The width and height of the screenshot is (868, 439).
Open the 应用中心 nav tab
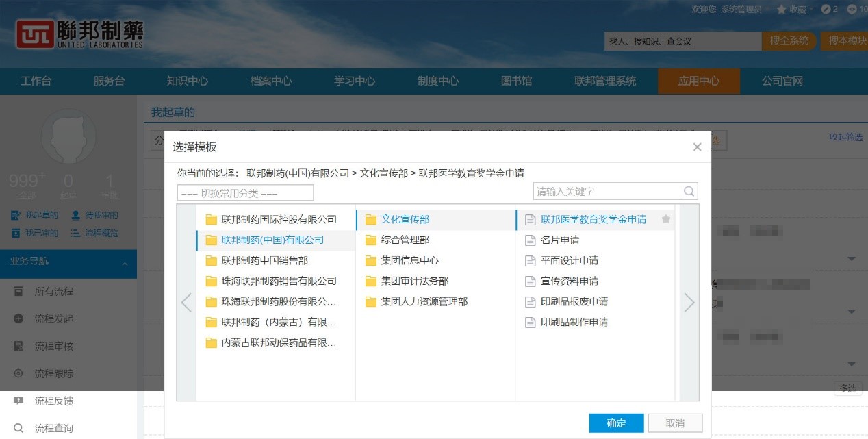699,81
